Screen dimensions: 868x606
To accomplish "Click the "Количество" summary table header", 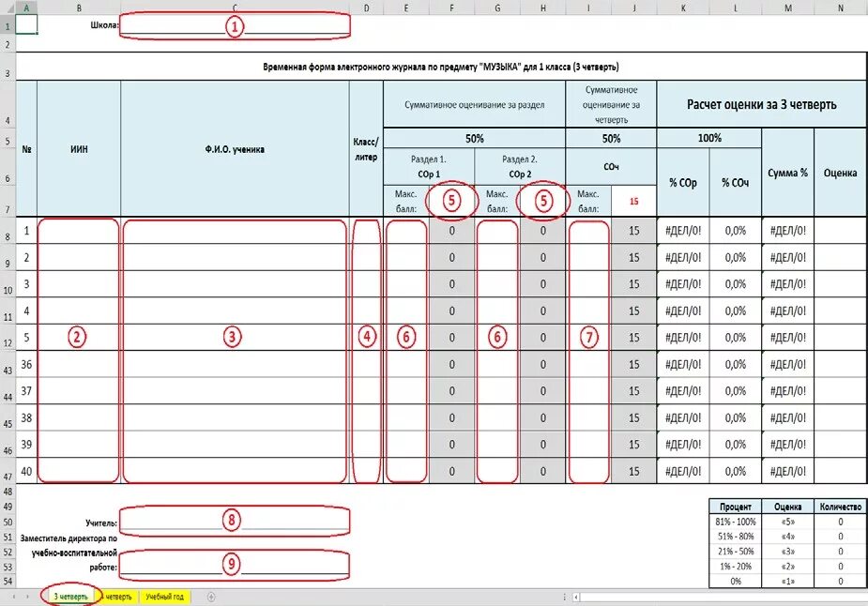I will [x=841, y=507].
